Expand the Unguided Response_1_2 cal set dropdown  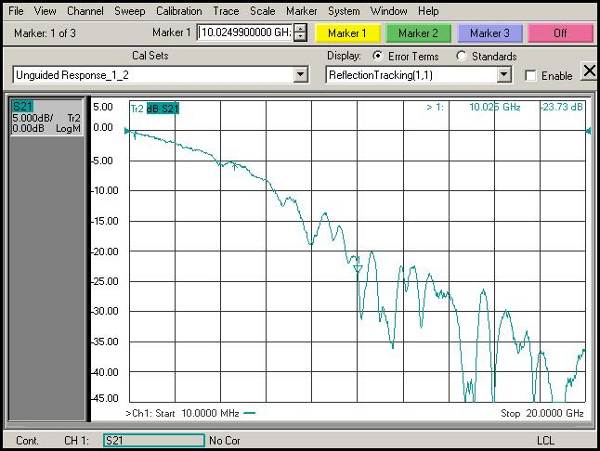(300, 75)
